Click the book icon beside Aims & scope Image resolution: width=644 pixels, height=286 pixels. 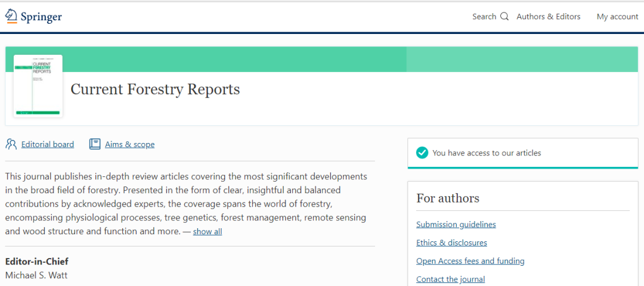pyautogui.click(x=95, y=144)
